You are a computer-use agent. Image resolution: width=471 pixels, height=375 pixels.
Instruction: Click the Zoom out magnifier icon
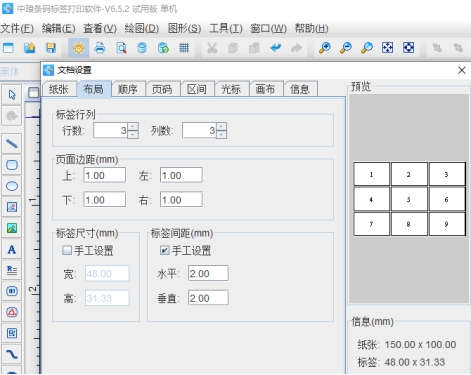(x=346, y=48)
